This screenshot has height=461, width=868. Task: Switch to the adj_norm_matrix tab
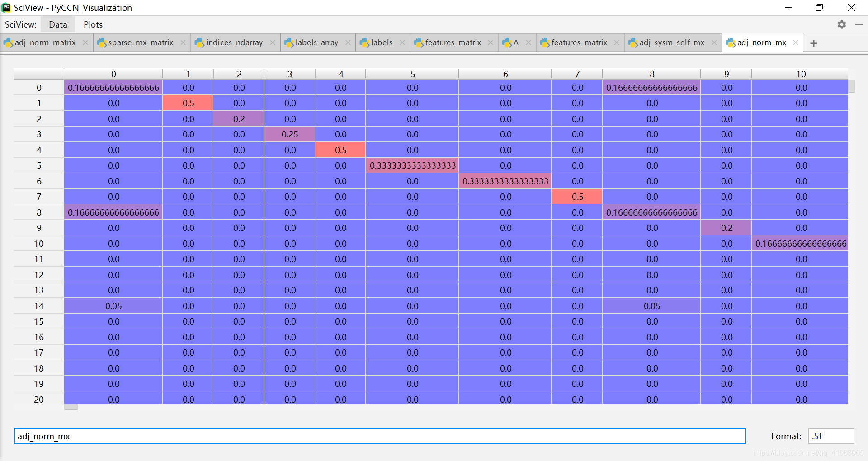tap(45, 42)
